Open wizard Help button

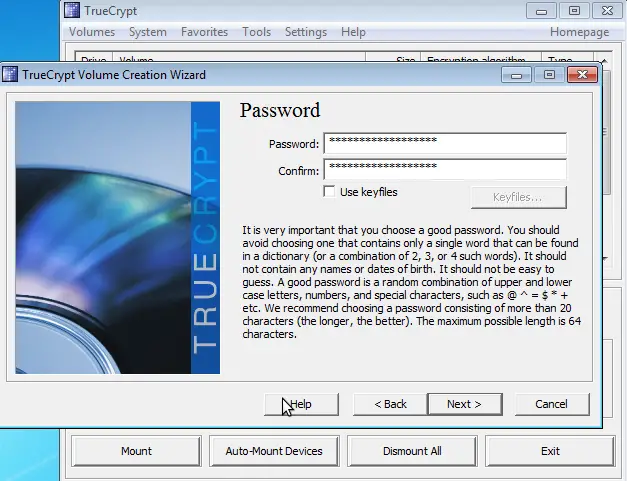point(302,404)
